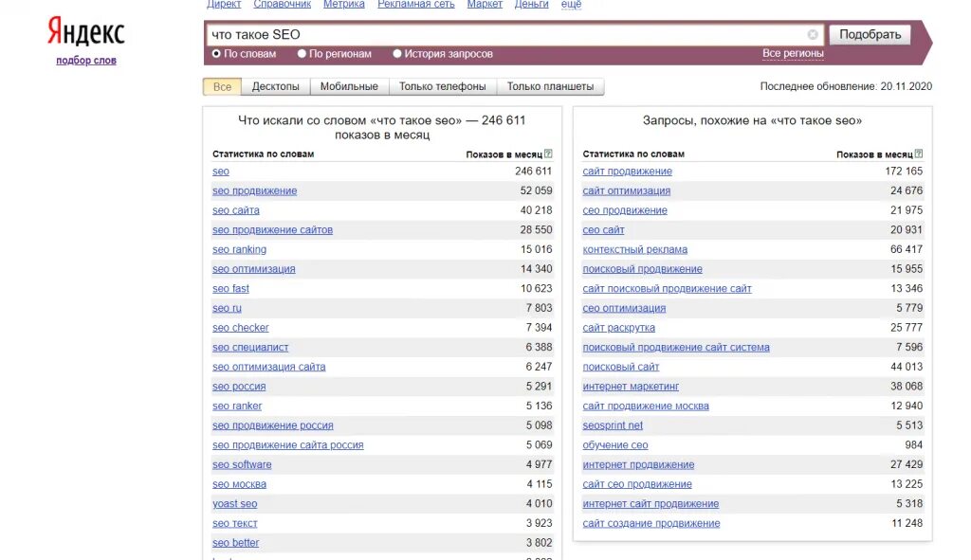The width and height of the screenshot is (971, 560).
Task: Open 'seo продвижение россия' keyword link
Action: (272, 425)
